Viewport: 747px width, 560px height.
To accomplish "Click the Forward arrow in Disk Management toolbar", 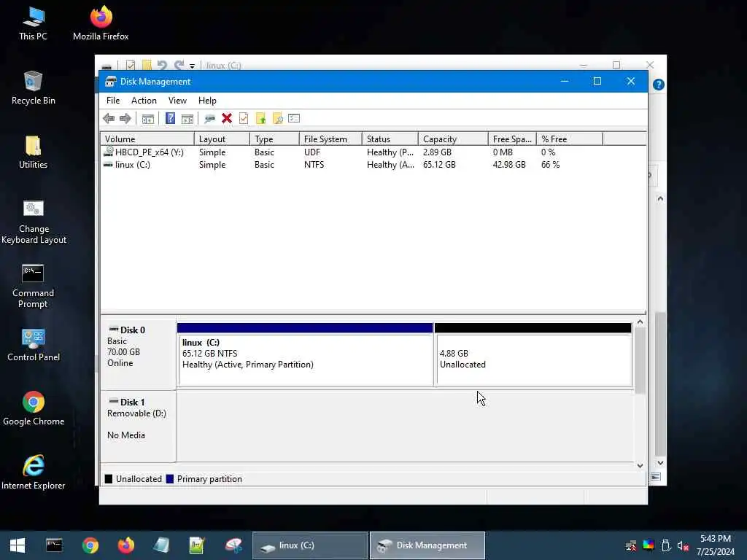I will 125,119.
